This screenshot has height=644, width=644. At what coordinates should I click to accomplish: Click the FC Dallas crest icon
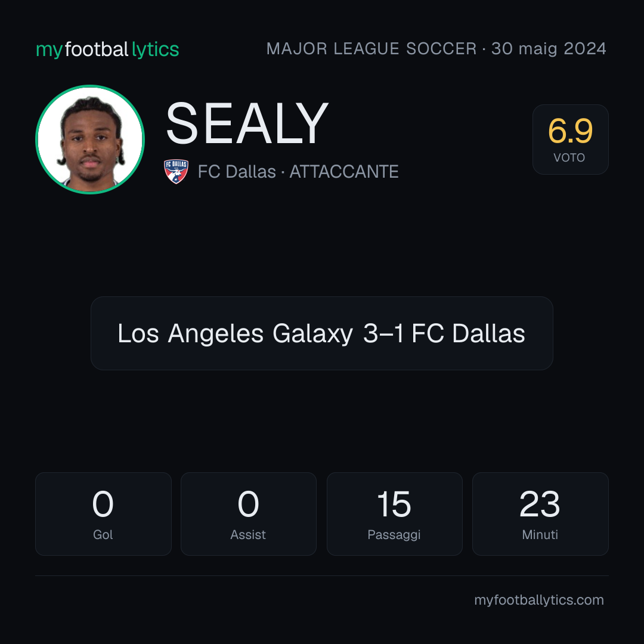[x=176, y=171]
